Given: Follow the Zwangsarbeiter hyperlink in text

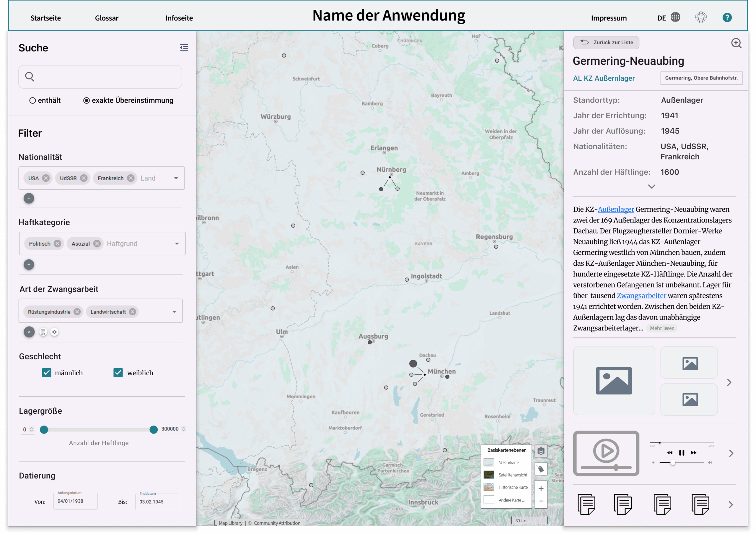Looking at the screenshot, I should point(641,296).
